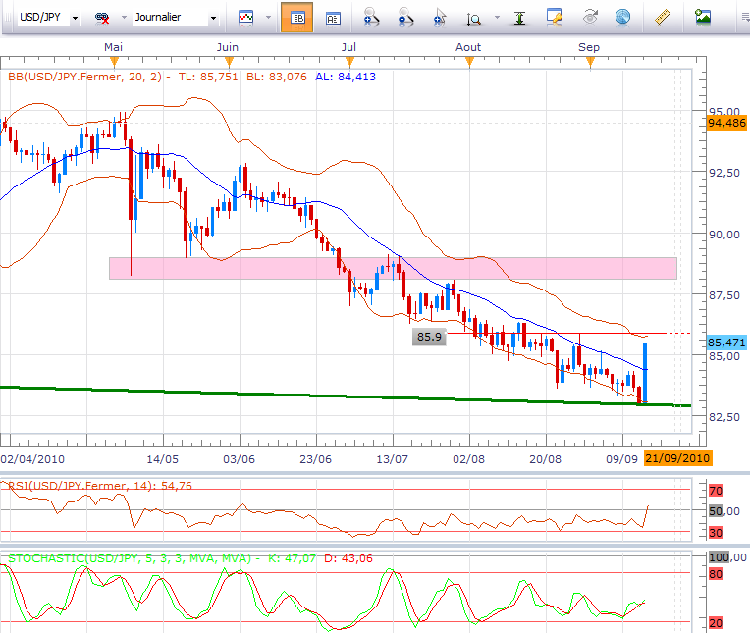This screenshot has height=633, width=750.
Task: Select the pink resistance zone rectangle
Action: tap(392, 268)
